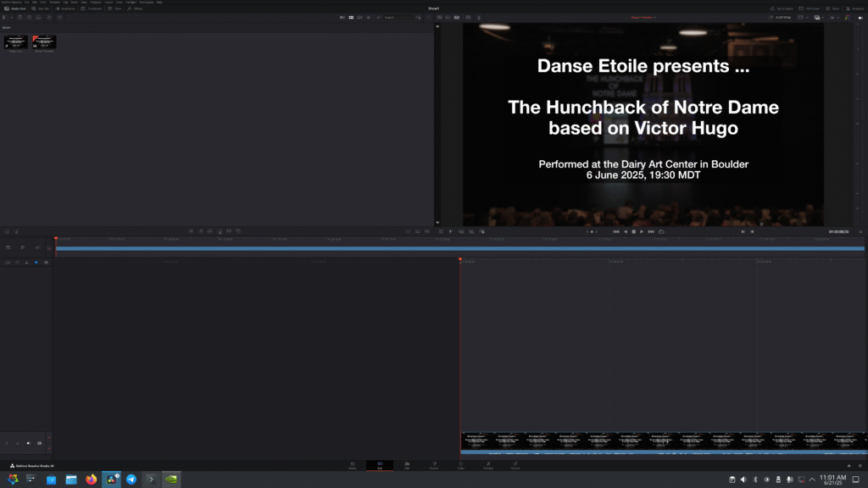Image resolution: width=868 pixels, height=488 pixels.
Task: Click the Source Overwrite edit icon
Action: [x=238, y=231]
